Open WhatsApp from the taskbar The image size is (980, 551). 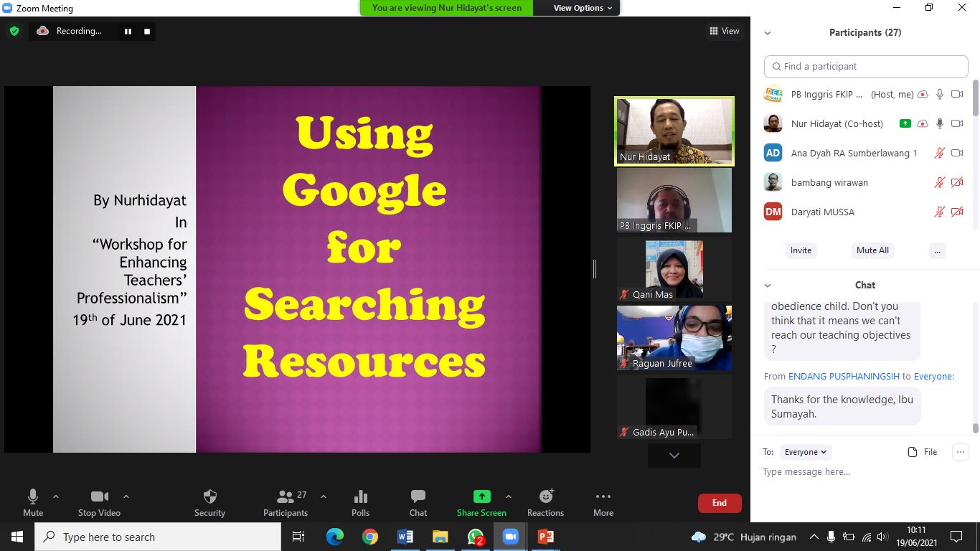pyautogui.click(x=475, y=537)
